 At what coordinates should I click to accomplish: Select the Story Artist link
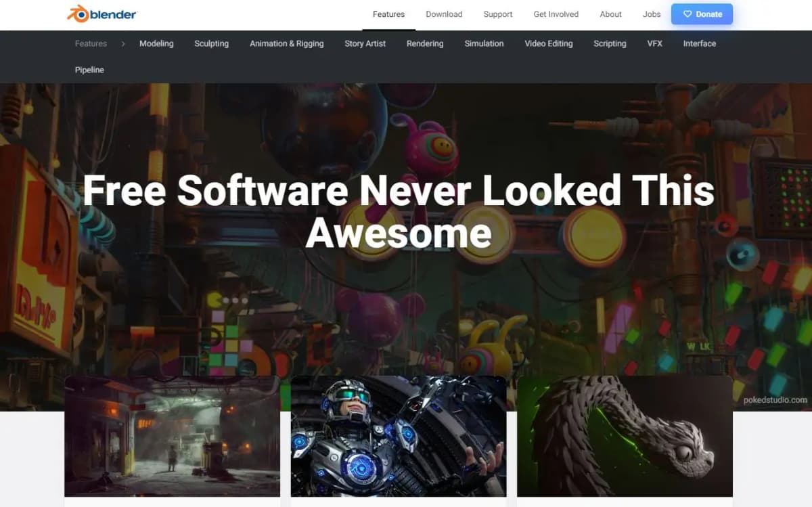(x=365, y=43)
